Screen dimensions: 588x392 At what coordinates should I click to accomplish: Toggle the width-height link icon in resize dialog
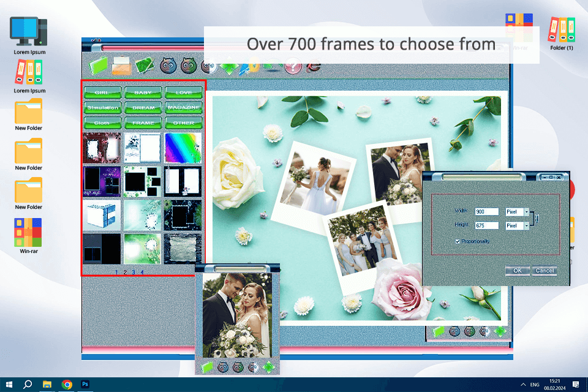point(537,218)
